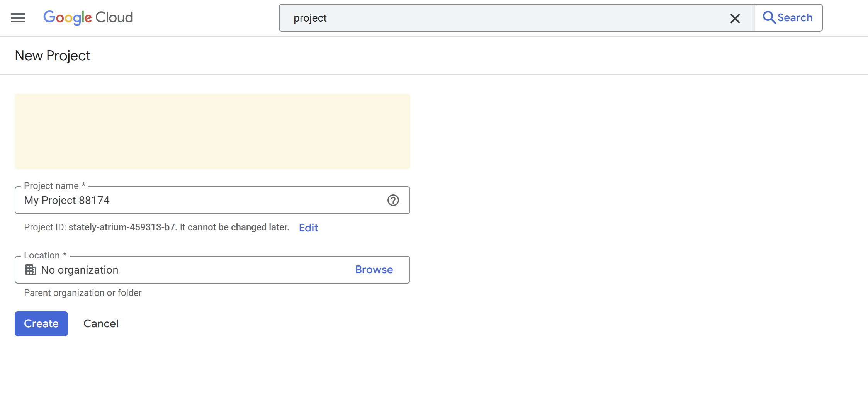
Task: Click the New Project page heading
Action: pyautogui.click(x=53, y=56)
